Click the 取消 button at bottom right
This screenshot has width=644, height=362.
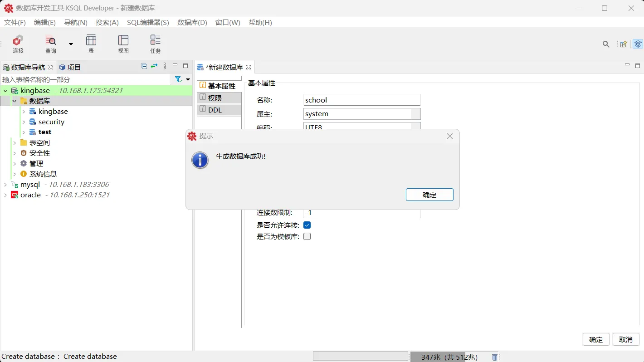tap(626, 339)
